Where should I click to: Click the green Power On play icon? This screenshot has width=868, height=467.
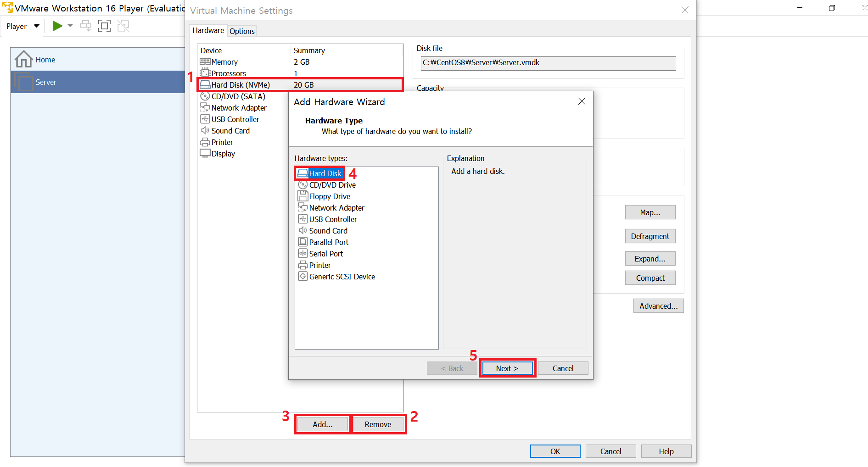(57, 26)
